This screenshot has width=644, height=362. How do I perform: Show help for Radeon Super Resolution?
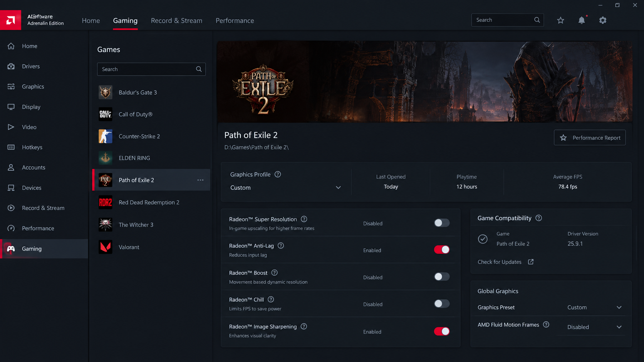(x=304, y=219)
